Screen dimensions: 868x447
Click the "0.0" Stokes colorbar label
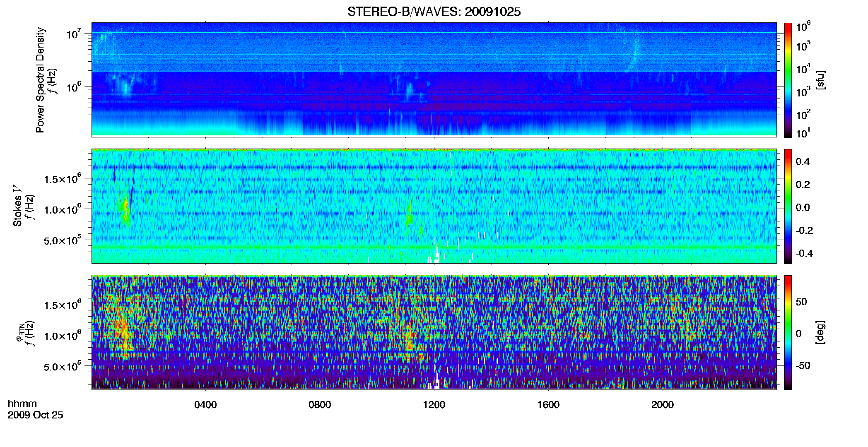pyautogui.click(x=803, y=207)
